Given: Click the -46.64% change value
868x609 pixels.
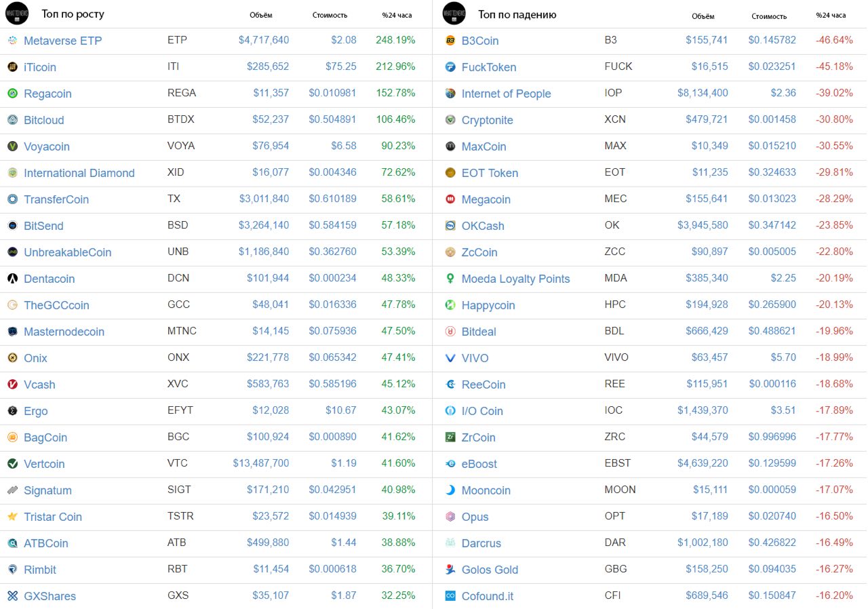Looking at the screenshot, I should coord(834,40).
